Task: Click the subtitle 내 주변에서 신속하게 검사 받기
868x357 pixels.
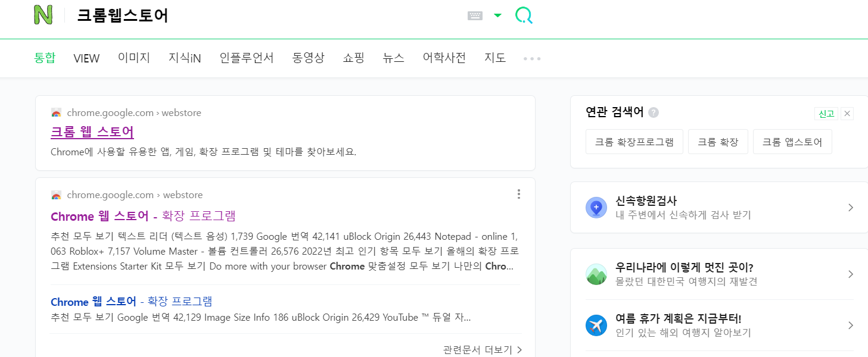Action: pos(683,215)
